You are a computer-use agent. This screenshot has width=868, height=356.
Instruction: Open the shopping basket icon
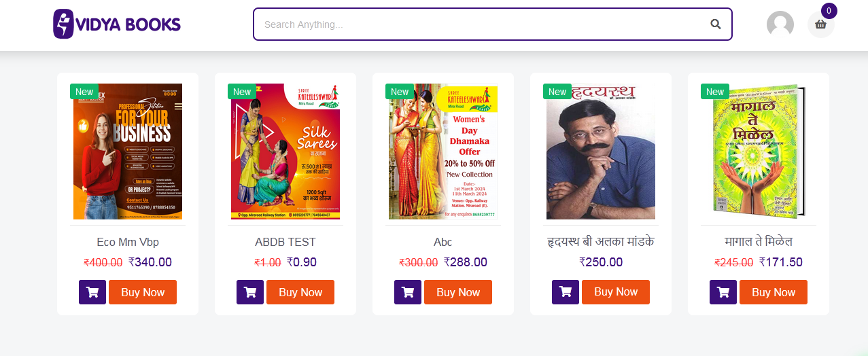pyautogui.click(x=820, y=25)
